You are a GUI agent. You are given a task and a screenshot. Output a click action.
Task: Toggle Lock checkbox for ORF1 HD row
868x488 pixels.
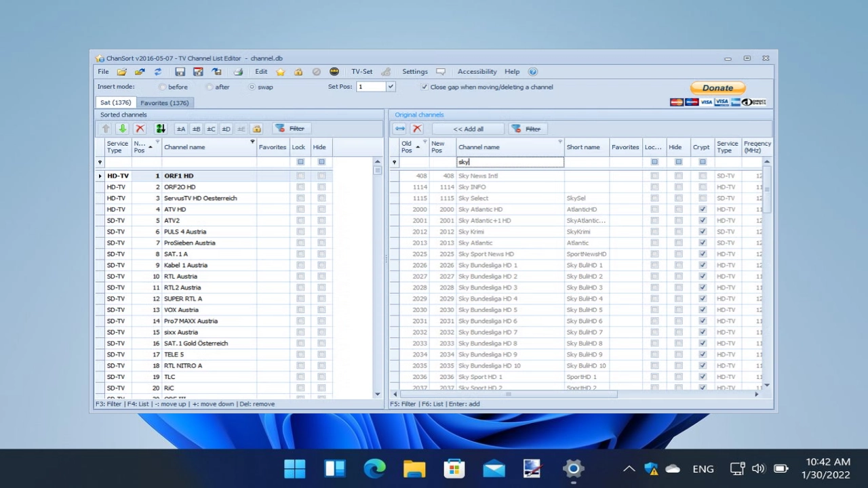pos(300,176)
